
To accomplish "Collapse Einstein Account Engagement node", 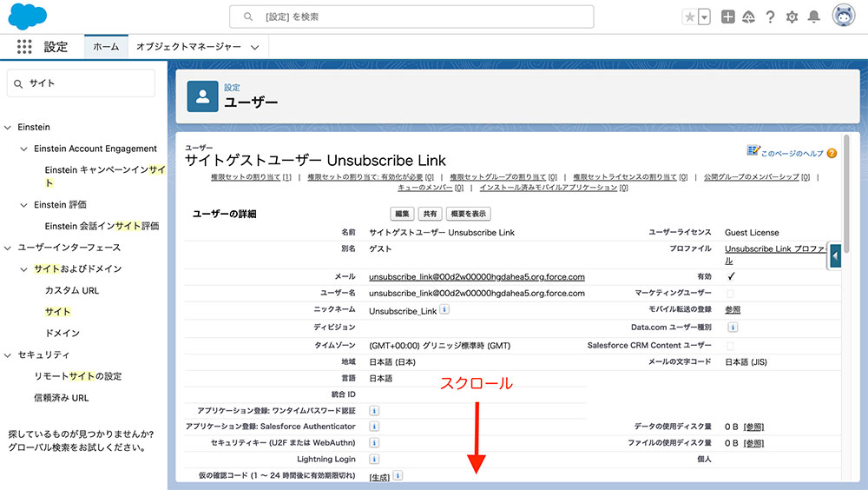I will click(x=23, y=149).
